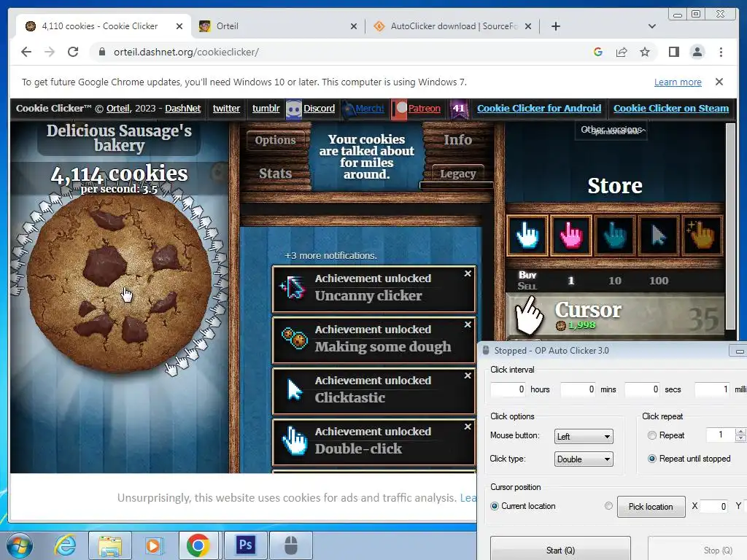
Task: Dismiss the Making some dough notification
Action: [468, 324]
